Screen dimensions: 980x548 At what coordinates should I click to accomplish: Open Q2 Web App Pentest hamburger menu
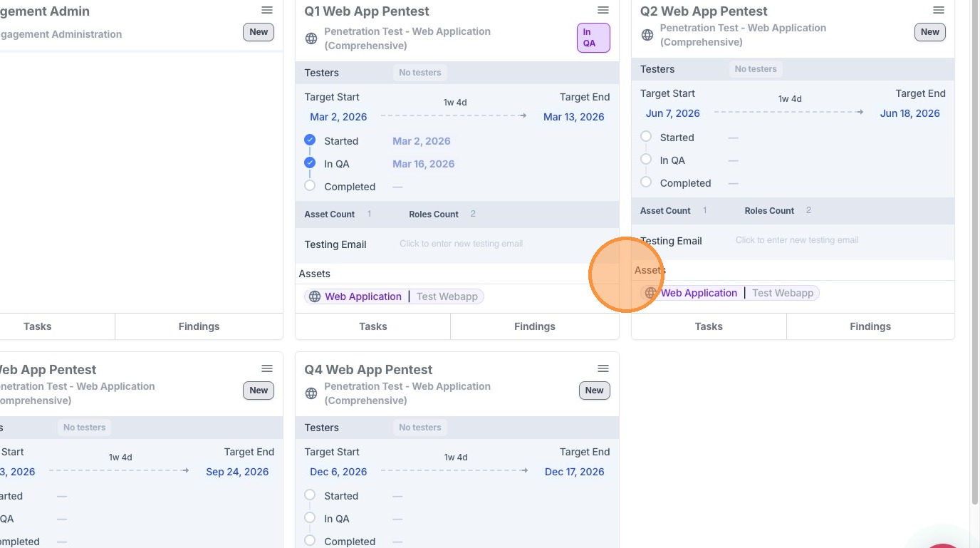click(x=939, y=10)
